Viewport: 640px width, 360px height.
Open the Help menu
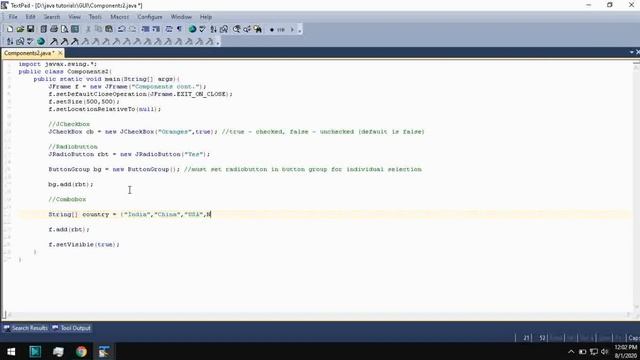click(x=206, y=17)
